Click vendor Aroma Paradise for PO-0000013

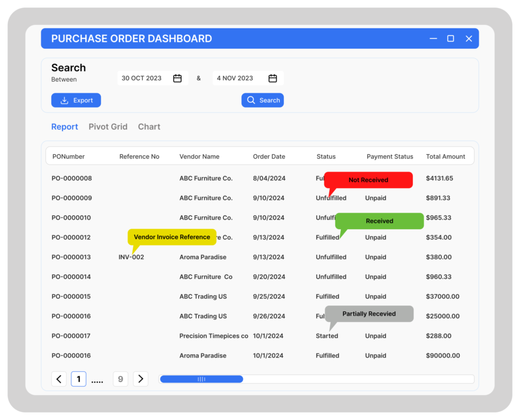click(x=203, y=257)
